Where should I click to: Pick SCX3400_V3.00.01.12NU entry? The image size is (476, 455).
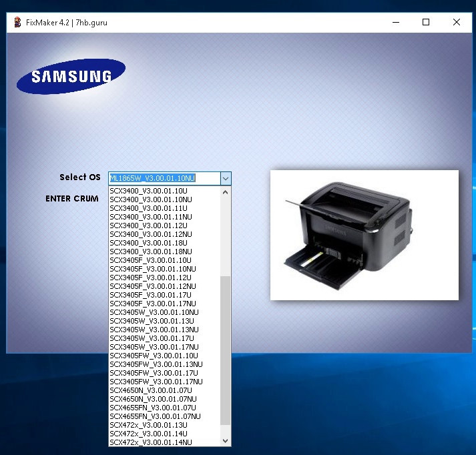click(x=164, y=234)
